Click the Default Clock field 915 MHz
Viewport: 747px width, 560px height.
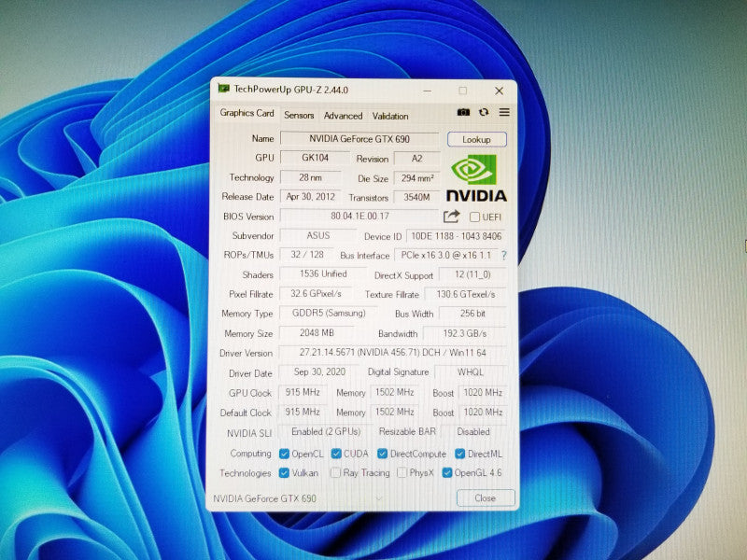(x=303, y=412)
